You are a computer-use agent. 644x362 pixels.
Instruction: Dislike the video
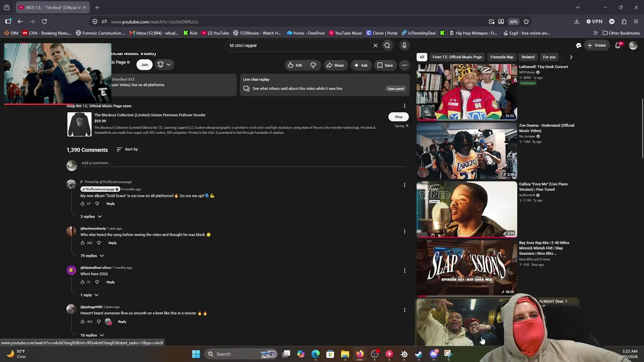[x=313, y=65]
